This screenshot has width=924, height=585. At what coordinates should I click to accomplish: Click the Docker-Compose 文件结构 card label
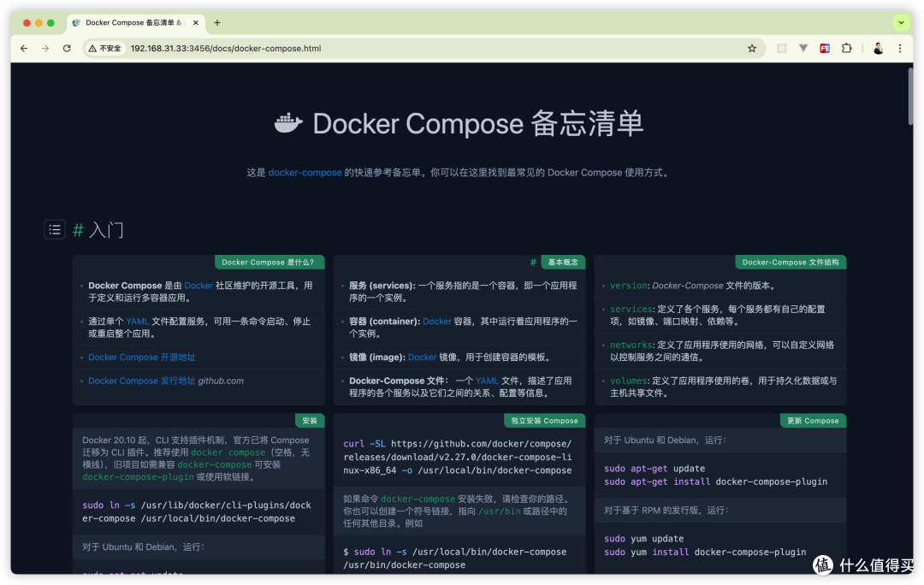[791, 263]
